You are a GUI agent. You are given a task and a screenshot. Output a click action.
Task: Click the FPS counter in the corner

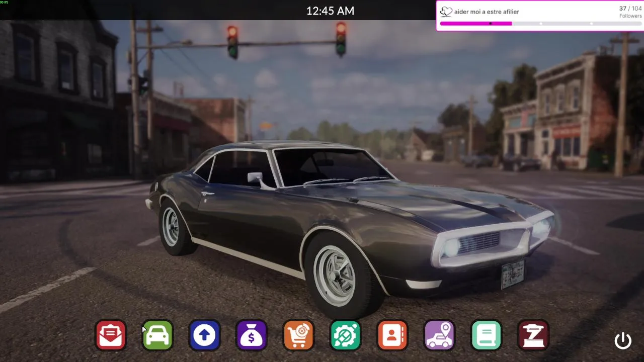[x=5, y=2]
